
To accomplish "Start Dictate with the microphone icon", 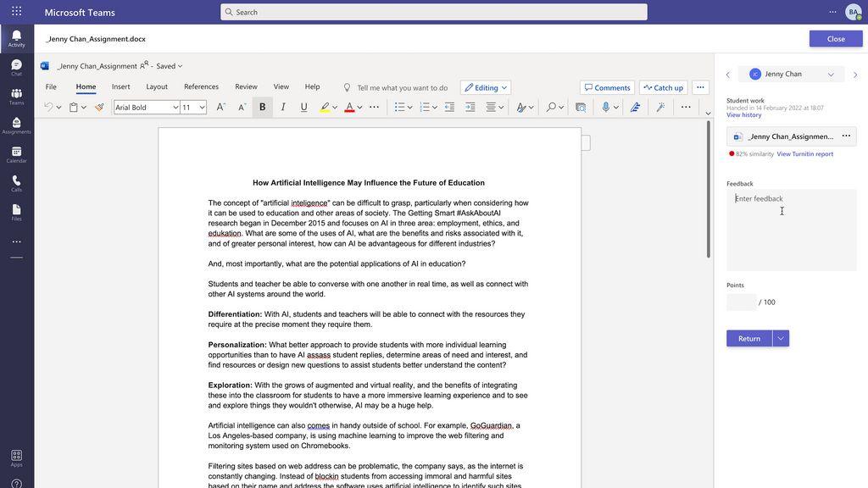I will (x=605, y=108).
